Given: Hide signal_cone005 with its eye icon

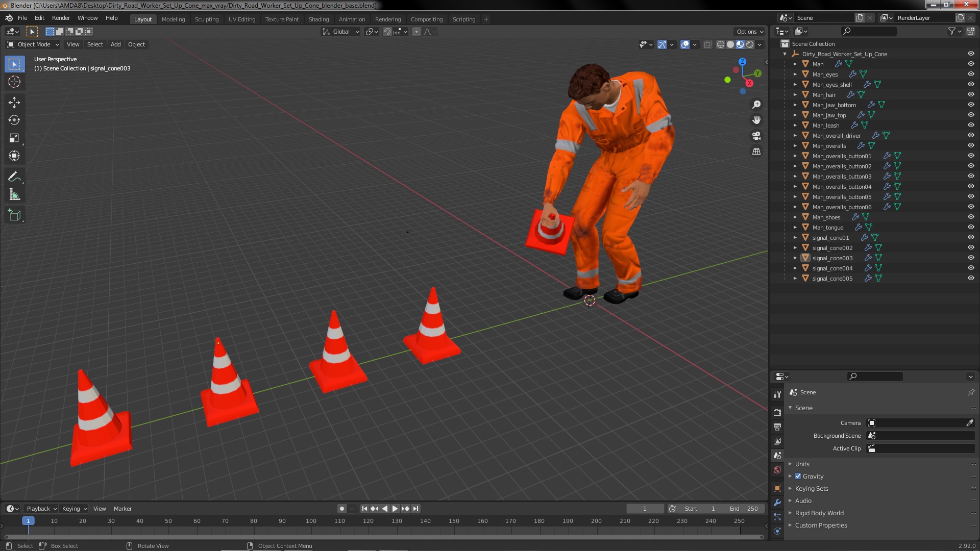Looking at the screenshot, I should (971, 278).
